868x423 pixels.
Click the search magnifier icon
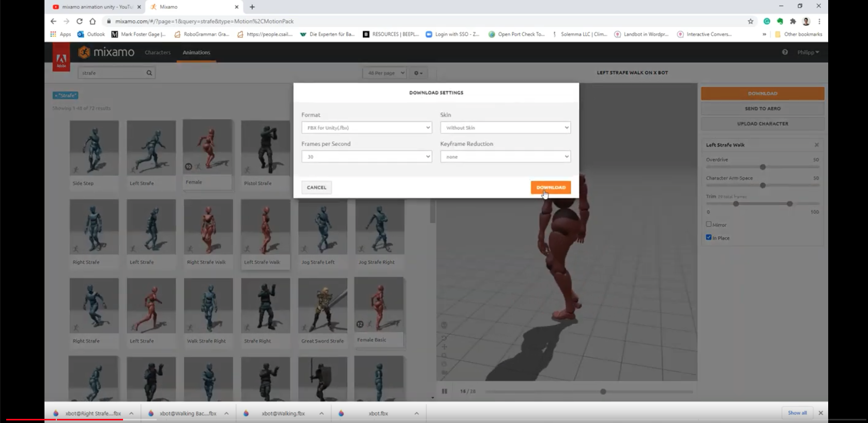coord(149,73)
